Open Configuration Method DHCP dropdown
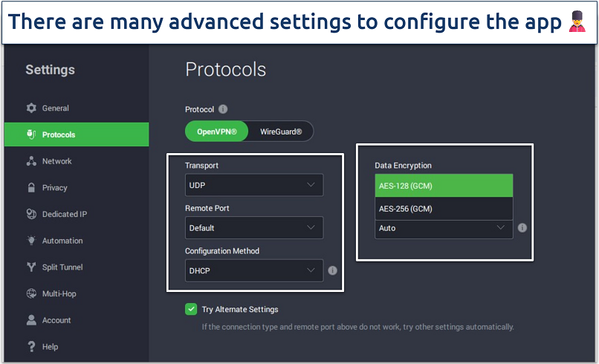599x364 pixels. point(253,270)
